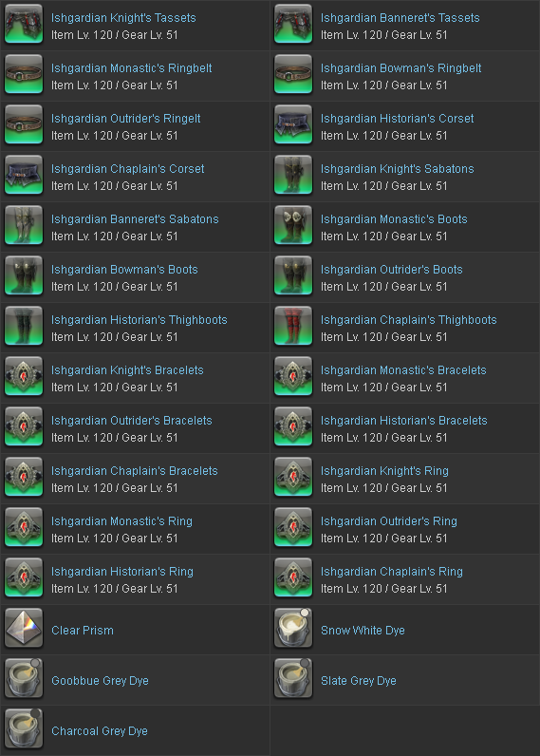The width and height of the screenshot is (540, 756).
Task: Click the Ishgardian Knight's Ring icon
Action: [293, 478]
